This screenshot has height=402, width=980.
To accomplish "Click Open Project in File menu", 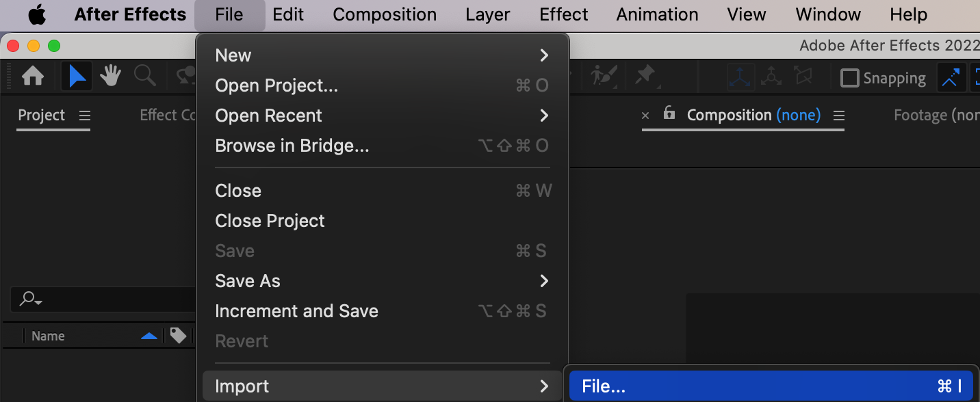I will tap(276, 85).
